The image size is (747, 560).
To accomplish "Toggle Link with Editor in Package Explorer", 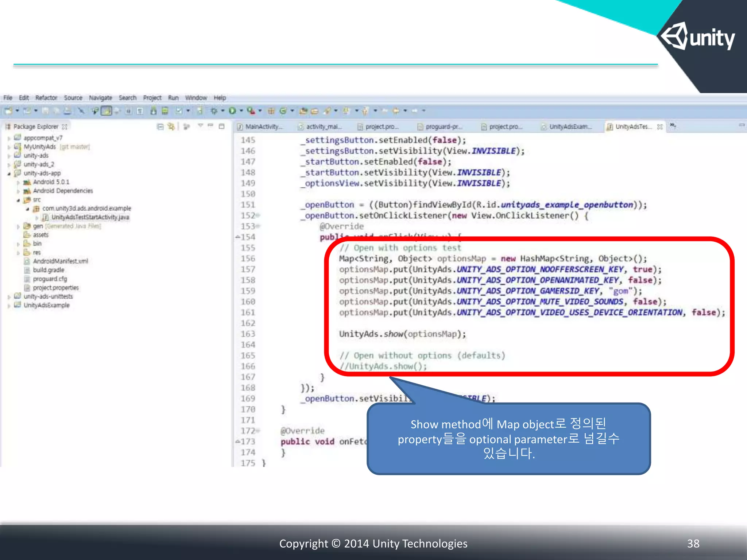I will pyautogui.click(x=171, y=127).
